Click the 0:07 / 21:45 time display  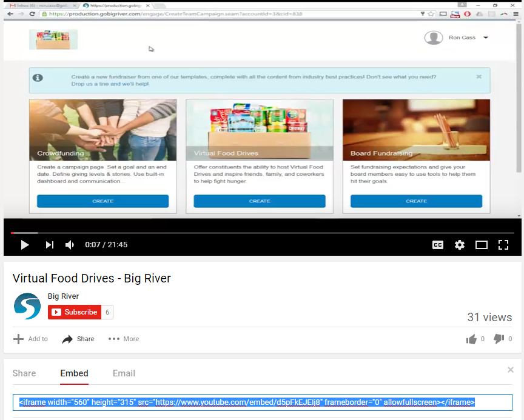click(106, 245)
